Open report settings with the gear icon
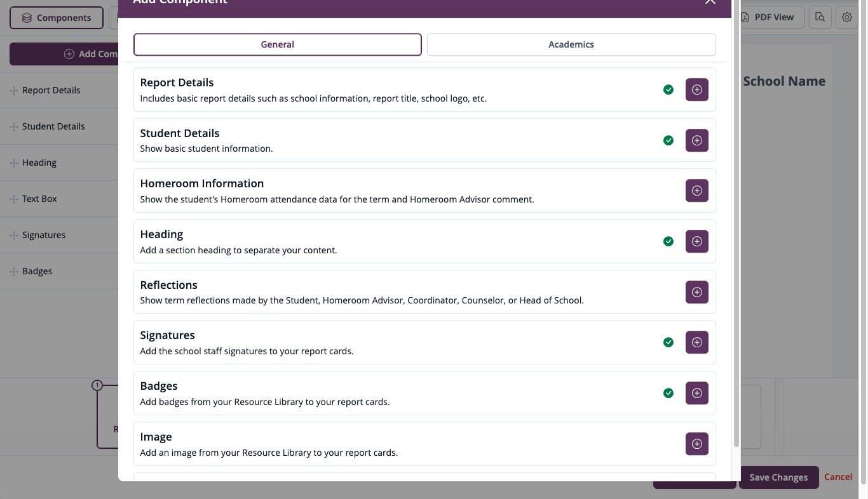 [847, 17]
